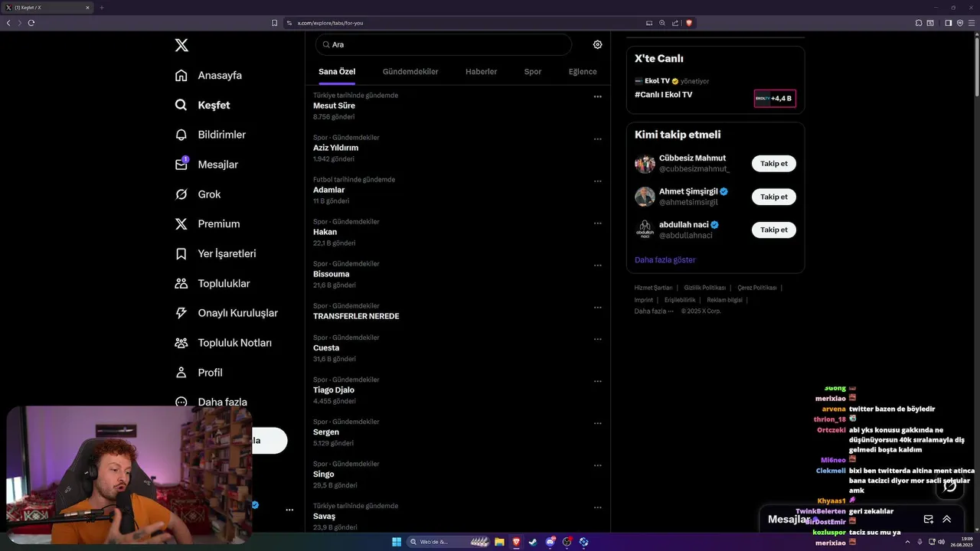Open Yer İşaretleri bookmarks
Screen dimensions: 980x551
[215, 253]
